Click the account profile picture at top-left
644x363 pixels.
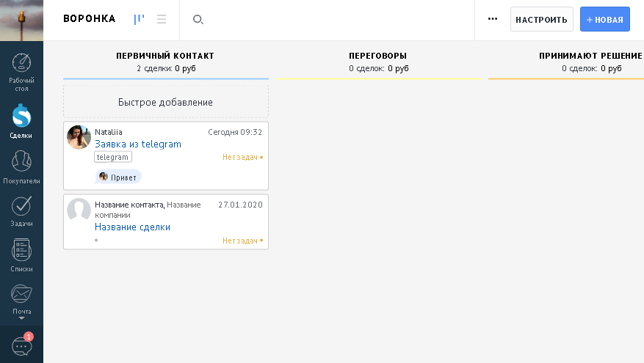21,20
